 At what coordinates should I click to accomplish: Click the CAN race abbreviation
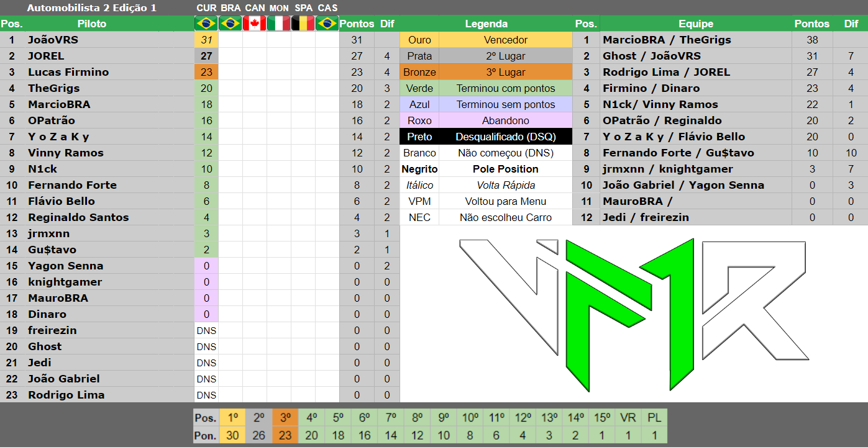tap(255, 8)
